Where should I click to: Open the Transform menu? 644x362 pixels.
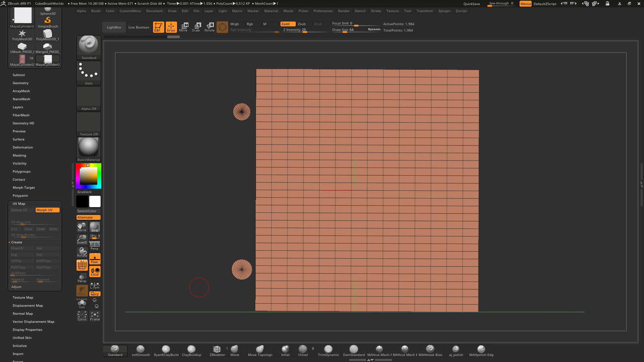425,11
